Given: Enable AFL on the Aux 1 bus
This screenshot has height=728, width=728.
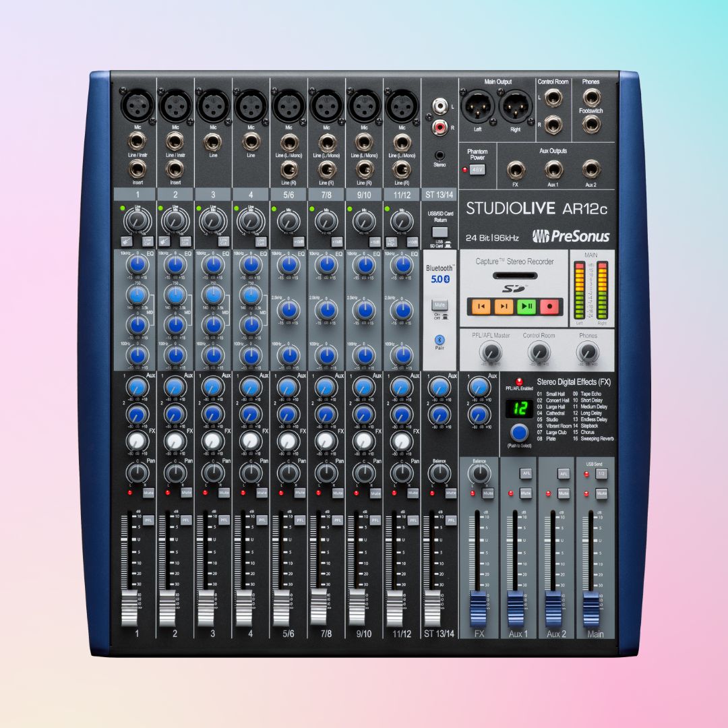Looking at the screenshot, I should 526,474.
